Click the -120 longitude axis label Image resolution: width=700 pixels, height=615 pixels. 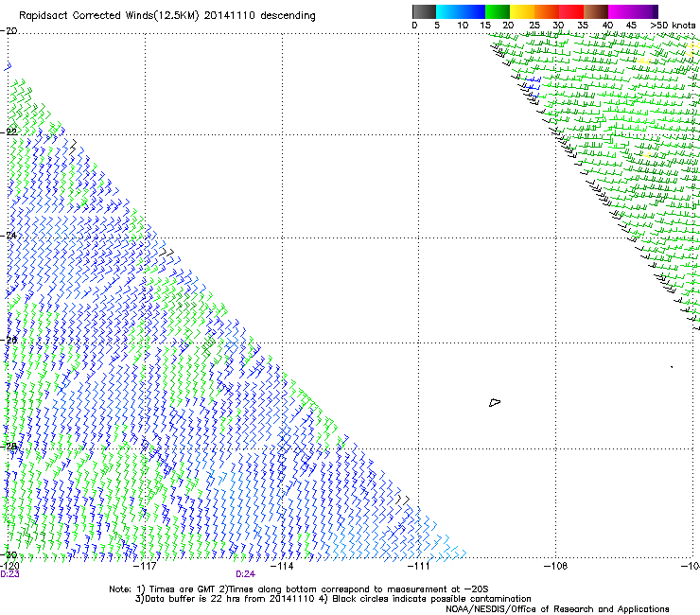tap(9, 566)
